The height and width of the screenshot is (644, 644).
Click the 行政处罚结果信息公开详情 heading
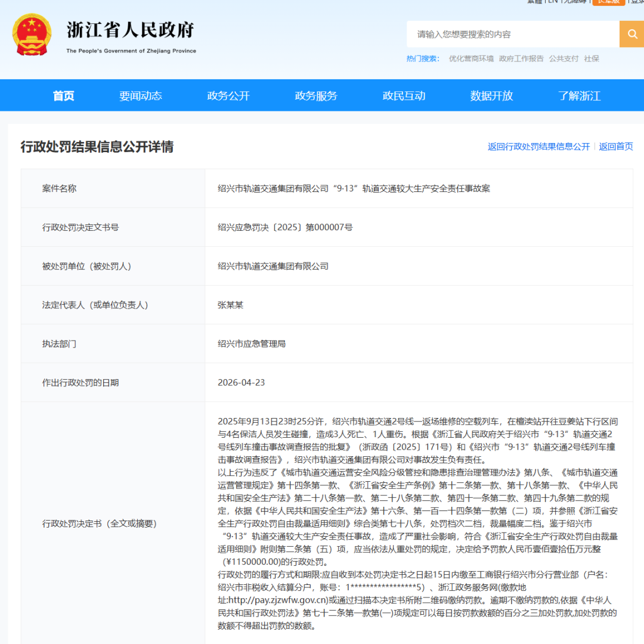[97, 147]
